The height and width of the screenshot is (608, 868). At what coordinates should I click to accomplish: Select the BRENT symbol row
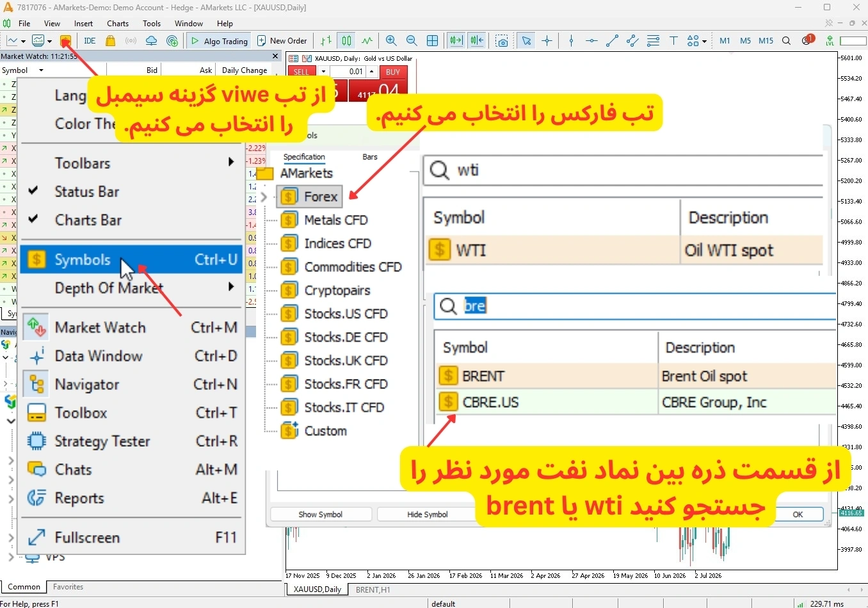pos(636,376)
